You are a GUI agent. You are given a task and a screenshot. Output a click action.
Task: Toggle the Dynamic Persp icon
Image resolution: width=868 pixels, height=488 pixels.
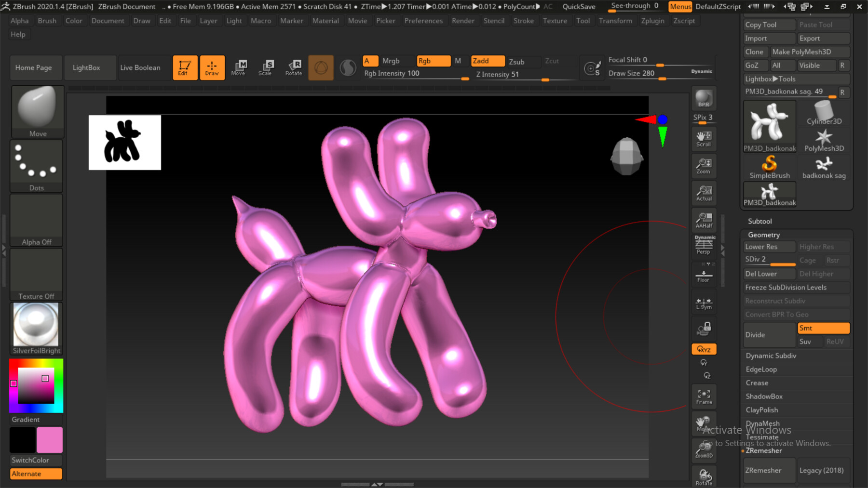[x=704, y=243]
